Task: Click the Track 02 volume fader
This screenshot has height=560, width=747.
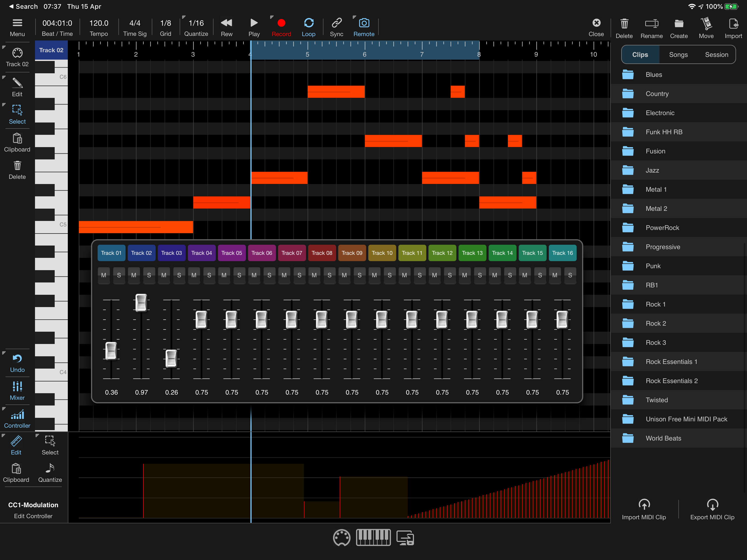Action: click(141, 302)
